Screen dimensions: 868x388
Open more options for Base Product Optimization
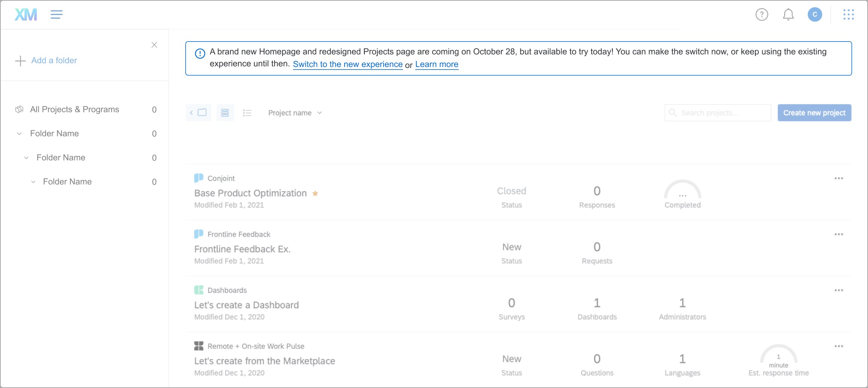point(839,178)
